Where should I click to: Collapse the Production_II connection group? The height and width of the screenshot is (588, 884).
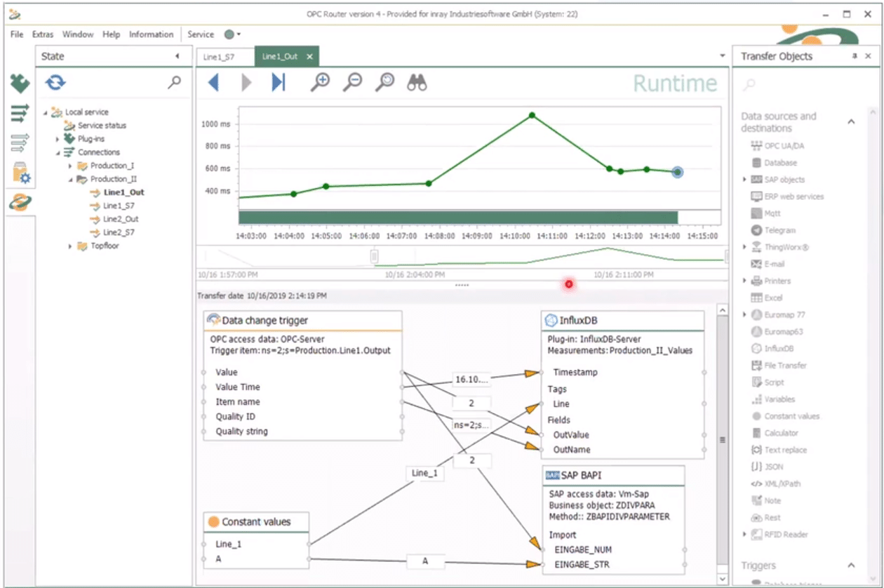(x=72, y=179)
